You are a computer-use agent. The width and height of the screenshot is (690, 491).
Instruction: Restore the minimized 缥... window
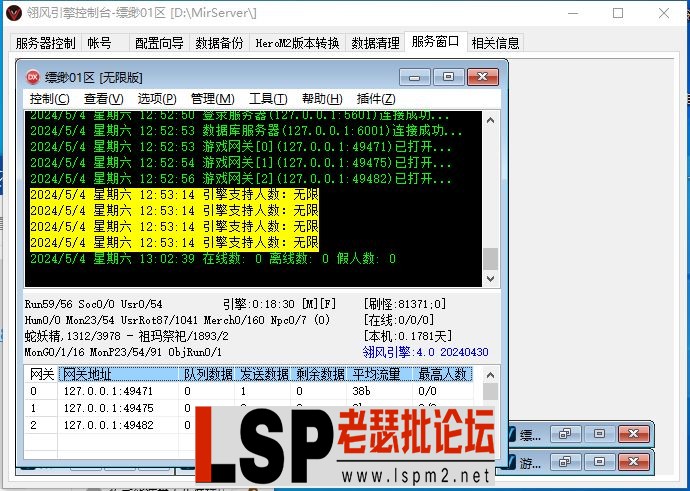(x=565, y=434)
